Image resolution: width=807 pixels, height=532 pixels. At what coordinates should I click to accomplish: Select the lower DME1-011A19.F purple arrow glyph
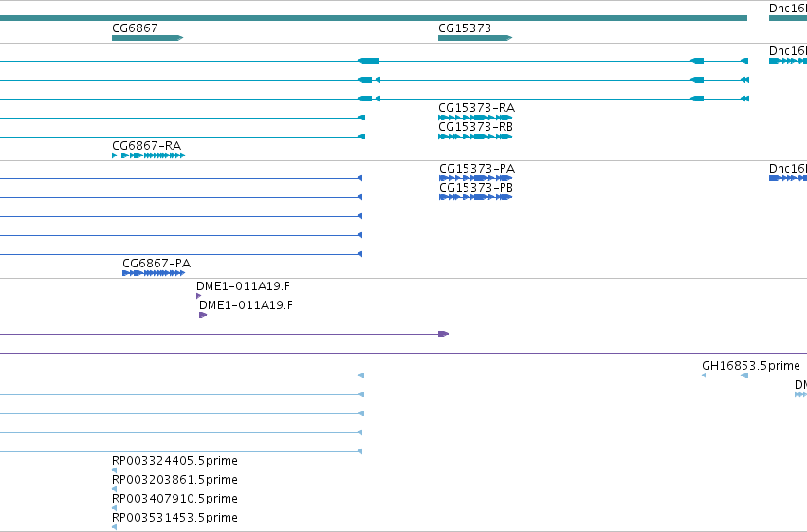coord(203,315)
